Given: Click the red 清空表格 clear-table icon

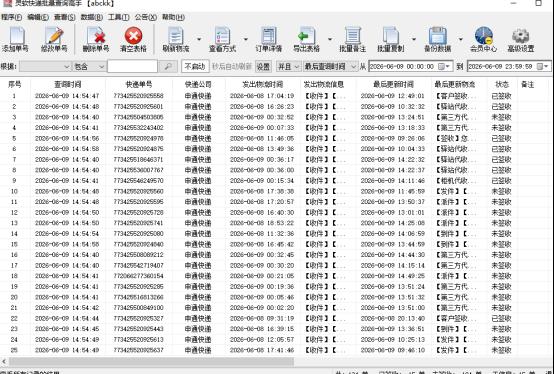Looking at the screenshot, I should [133, 39].
